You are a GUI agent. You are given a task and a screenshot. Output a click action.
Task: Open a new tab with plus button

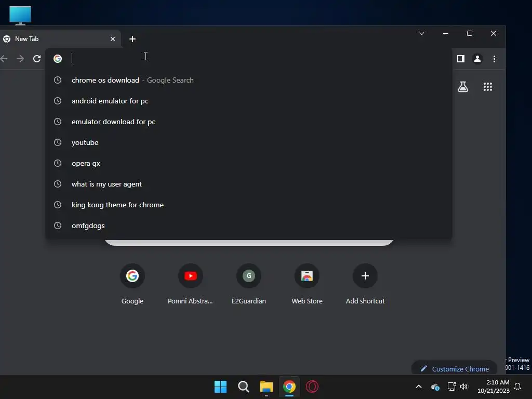tap(132, 39)
